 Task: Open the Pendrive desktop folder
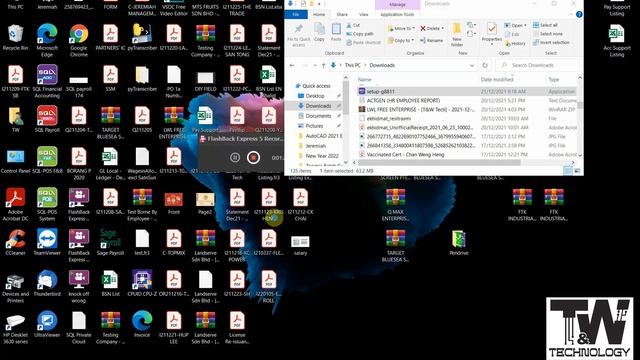459,243
